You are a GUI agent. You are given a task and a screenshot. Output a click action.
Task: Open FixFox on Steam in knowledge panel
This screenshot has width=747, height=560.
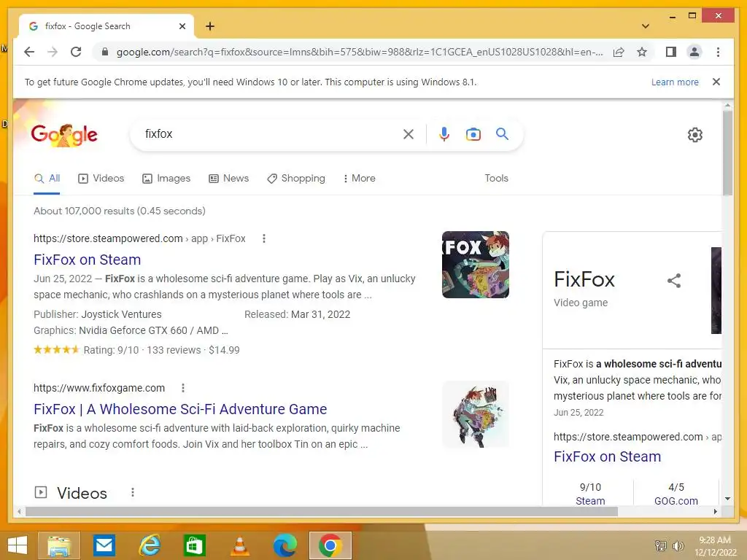pyautogui.click(x=607, y=456)
